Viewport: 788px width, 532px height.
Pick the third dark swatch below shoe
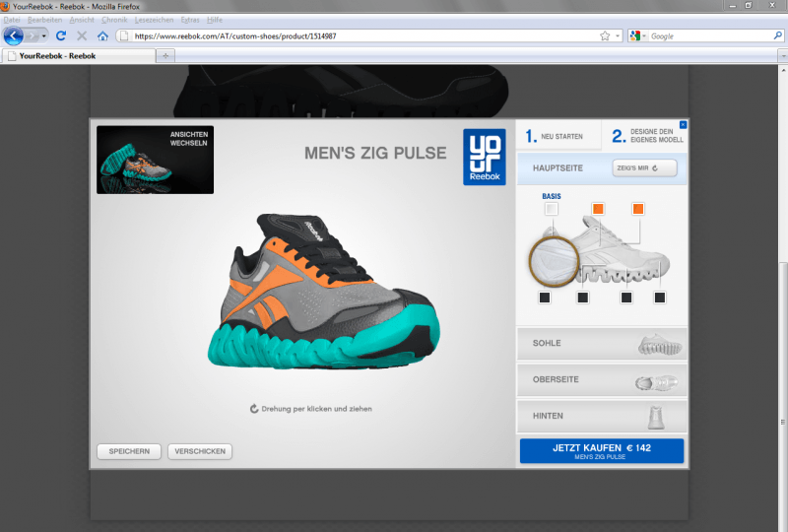[626, 298]
